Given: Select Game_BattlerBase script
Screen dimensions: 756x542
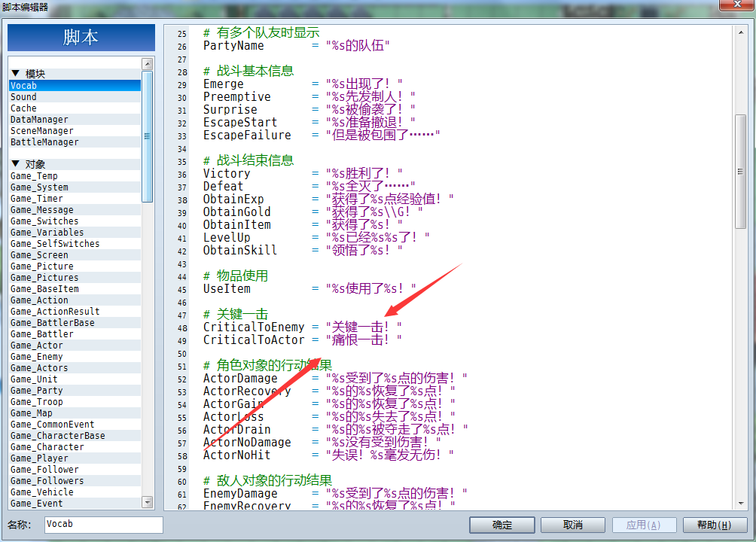Looking at the screenshot, I should click(75, 323).
